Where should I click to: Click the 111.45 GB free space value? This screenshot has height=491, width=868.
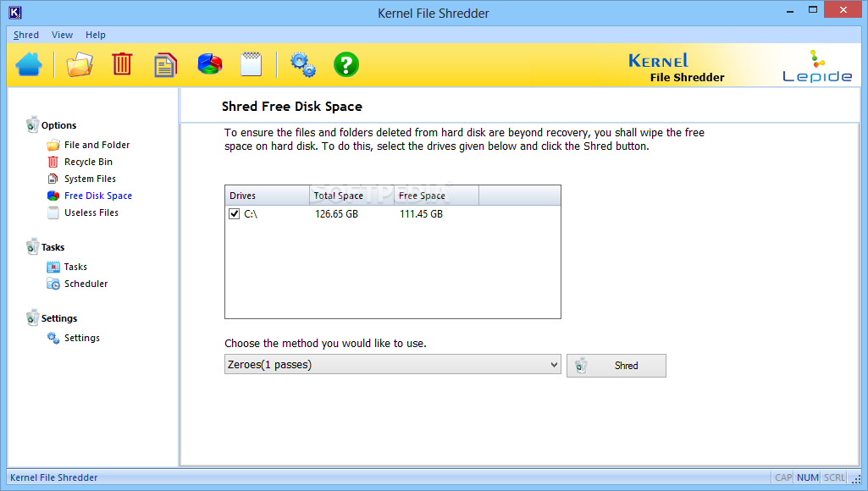(421, 213)
